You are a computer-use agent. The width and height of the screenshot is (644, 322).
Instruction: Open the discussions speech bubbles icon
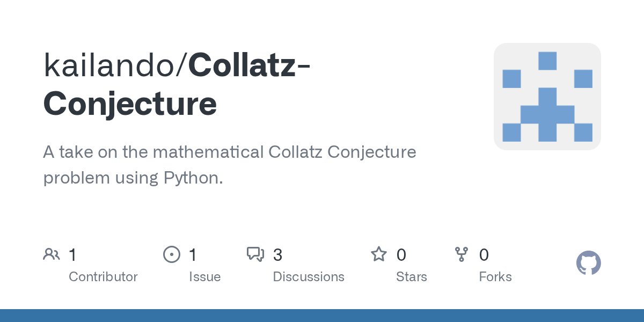(255, 254)
